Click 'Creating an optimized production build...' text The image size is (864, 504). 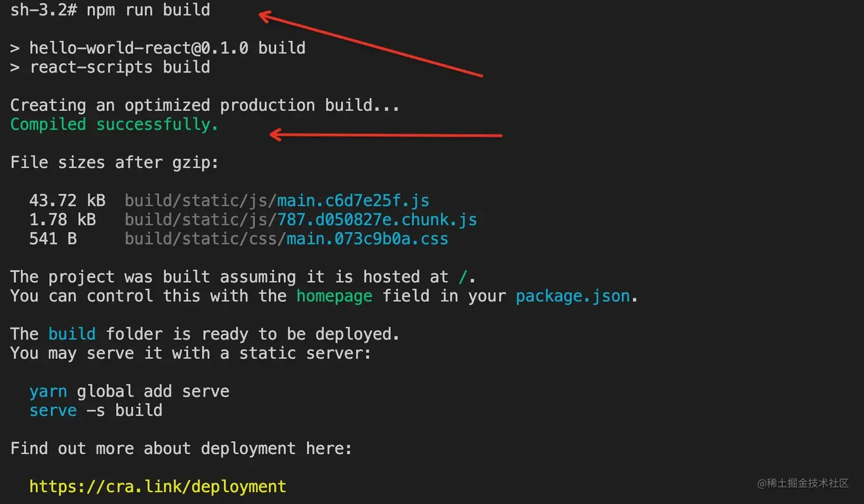coord(205,105)
